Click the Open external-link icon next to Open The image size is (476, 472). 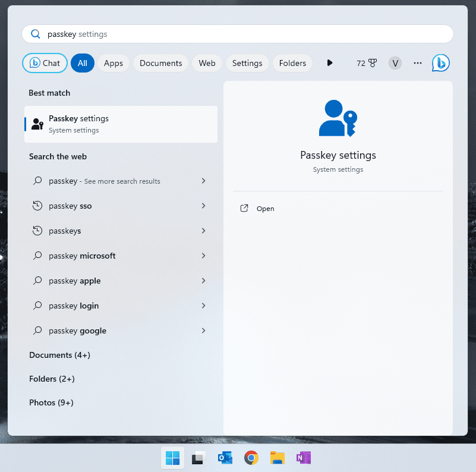pos(244,209)
